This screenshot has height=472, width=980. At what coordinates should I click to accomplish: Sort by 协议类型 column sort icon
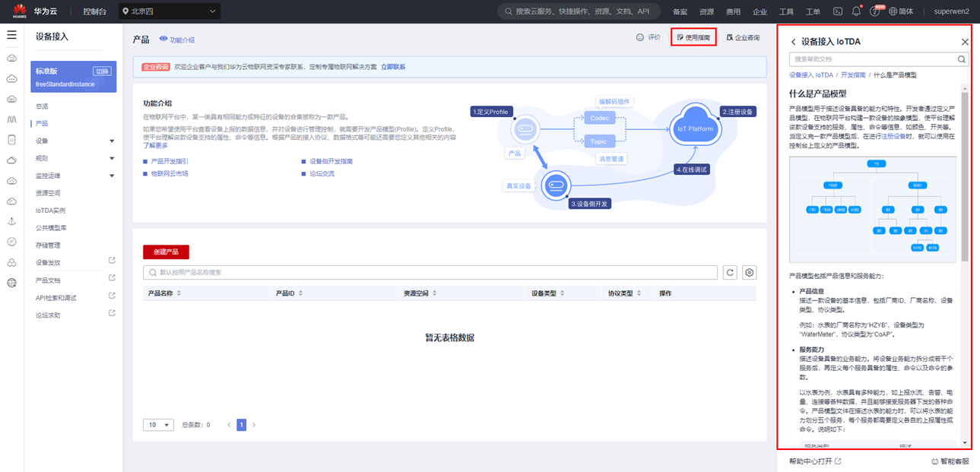pos(639,293)
